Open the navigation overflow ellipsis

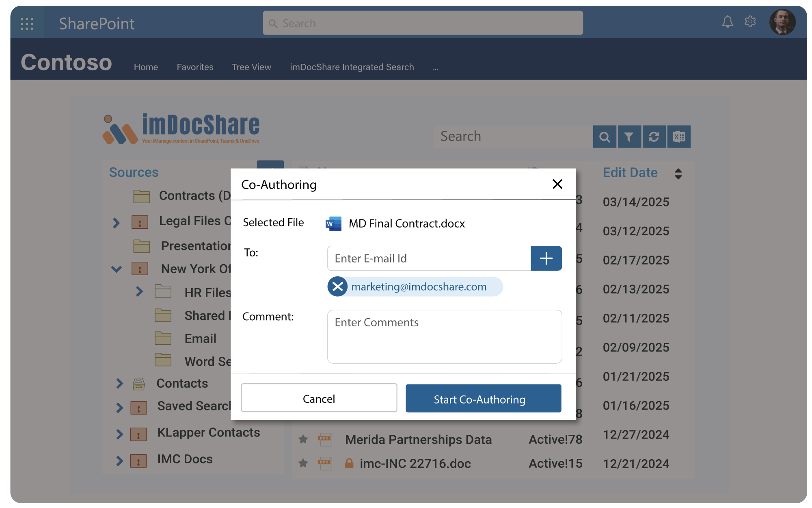tap(435, 68)
